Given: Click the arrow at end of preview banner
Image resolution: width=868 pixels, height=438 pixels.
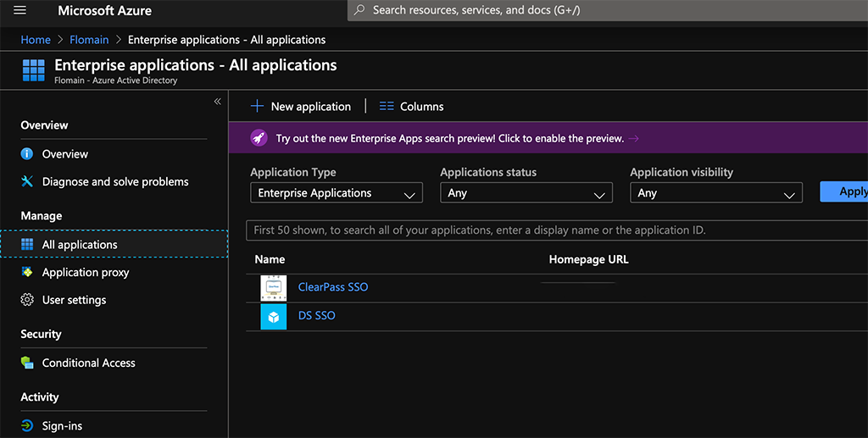Looking at the screenshot, I should pyautogui.click(x=634, y=138).
